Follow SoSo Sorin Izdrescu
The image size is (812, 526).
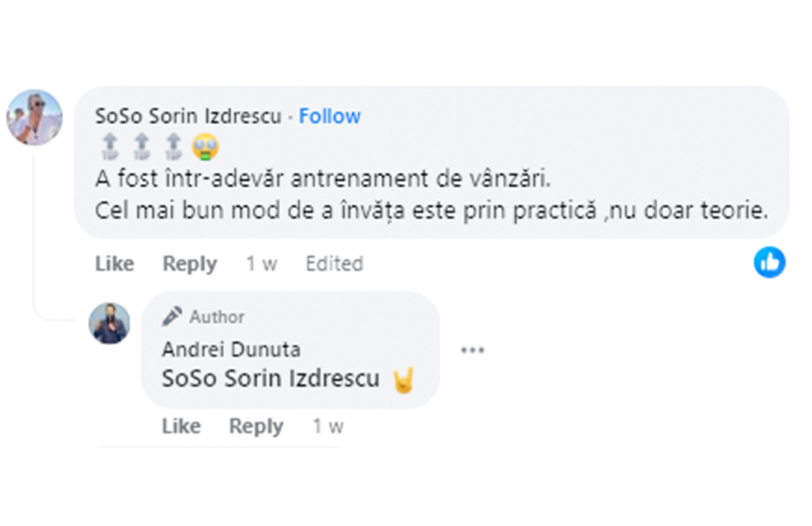pos(329,116)
